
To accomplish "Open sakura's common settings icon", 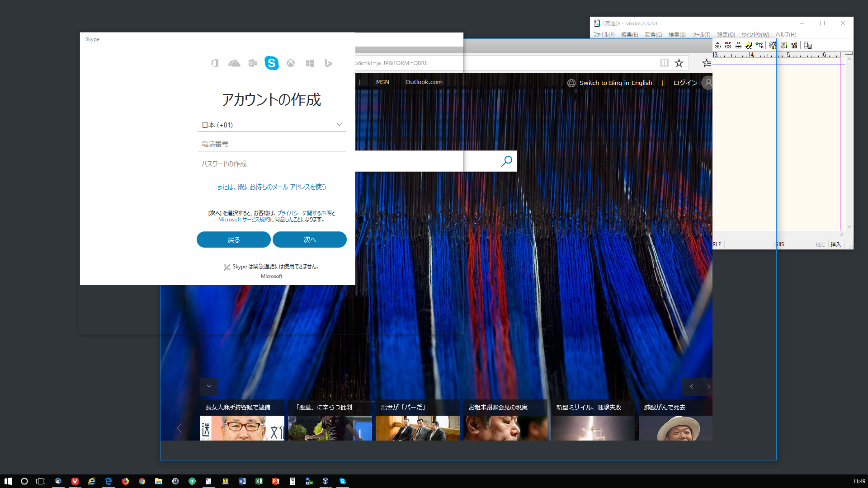I will (x=784, y=45).
